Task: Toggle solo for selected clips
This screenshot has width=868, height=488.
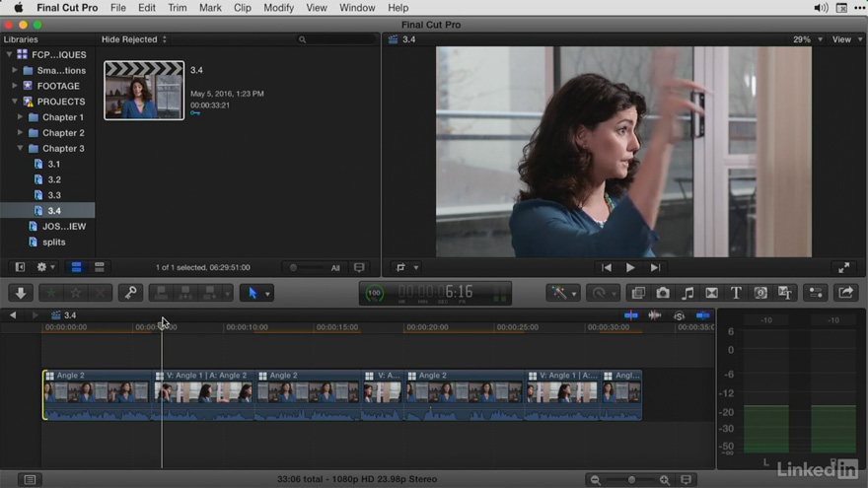Action: coord(680,315)
